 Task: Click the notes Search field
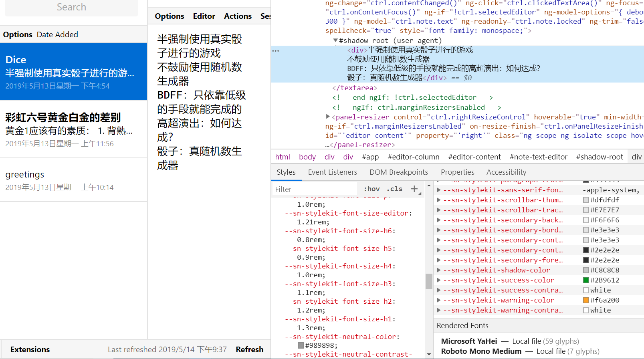[x=71, y=8]
